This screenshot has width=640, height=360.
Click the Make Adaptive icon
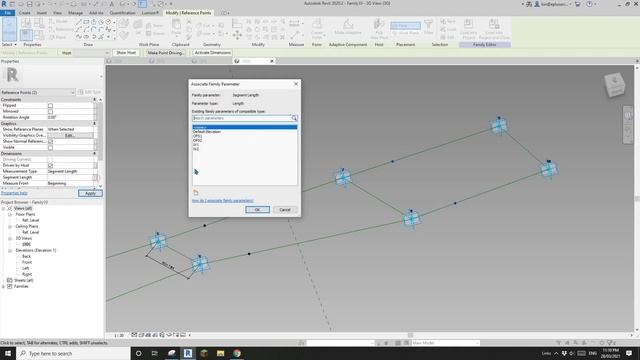pos(348,27)
